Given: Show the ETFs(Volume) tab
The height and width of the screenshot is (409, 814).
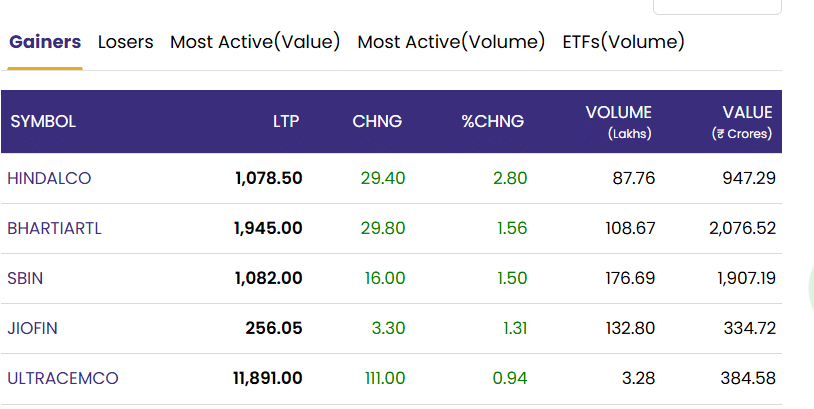Looking at the screenshot, I should 623,42.
